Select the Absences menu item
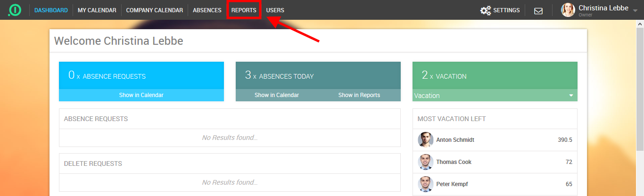The width and height of the screenshot is (644, 196). coord(207,10)
